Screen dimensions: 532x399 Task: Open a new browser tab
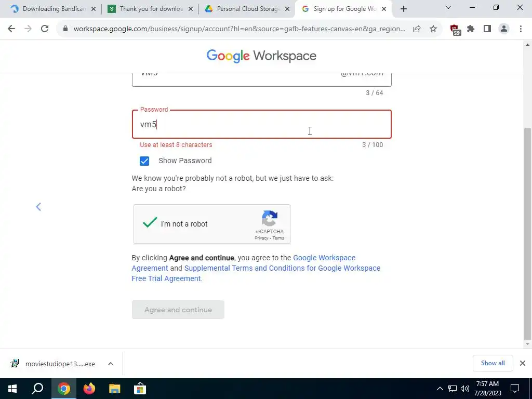[x=403, y=9]
